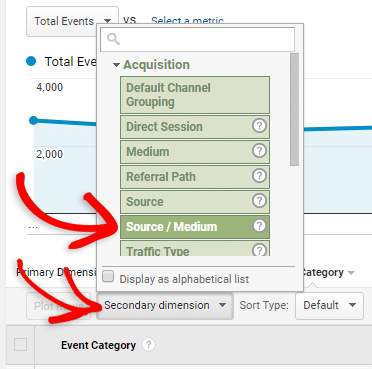Click help icon next to Direct Session

point(259,126)
